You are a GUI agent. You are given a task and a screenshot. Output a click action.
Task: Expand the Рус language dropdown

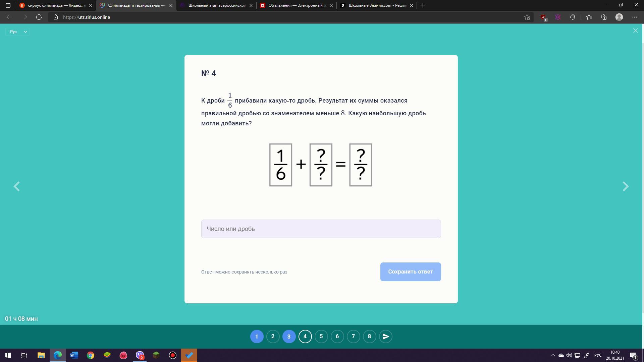point(17,32)
